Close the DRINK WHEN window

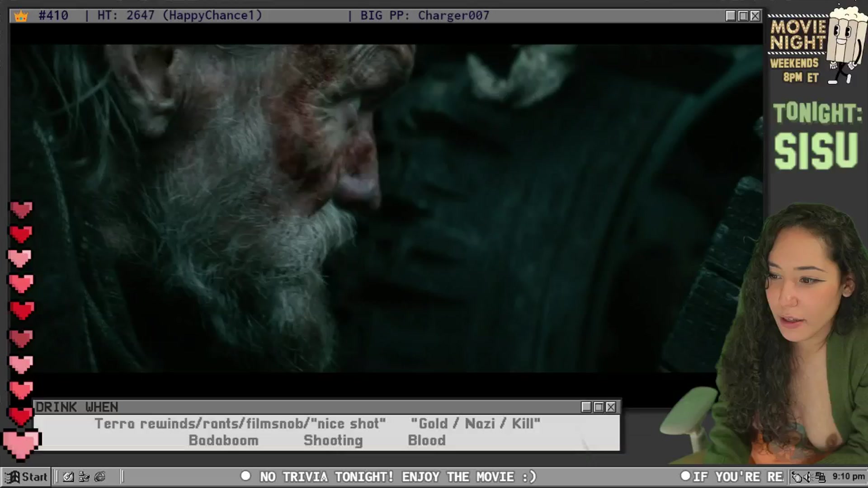coord(611,407)
